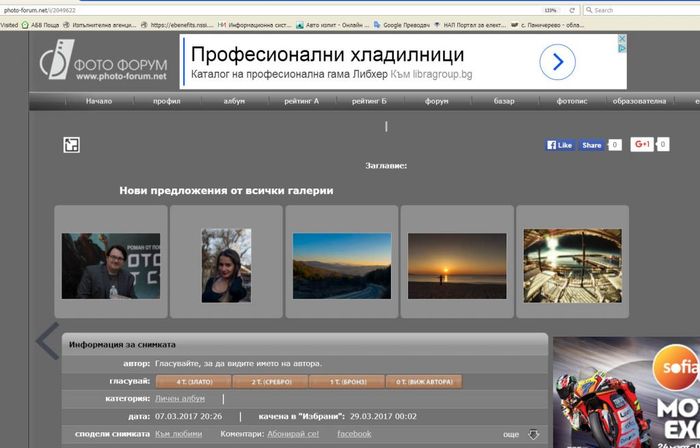Image resolution: width=700 pixels, height=448 pixels.
Task: Open the 'базар' menu item
Action: (x=504, y=101)
